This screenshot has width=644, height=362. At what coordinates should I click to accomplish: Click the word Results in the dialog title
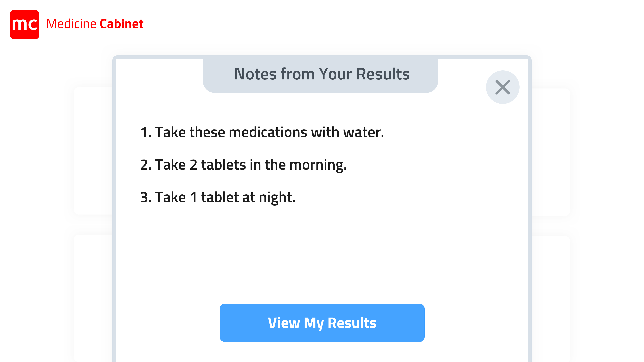click(383, 74)
